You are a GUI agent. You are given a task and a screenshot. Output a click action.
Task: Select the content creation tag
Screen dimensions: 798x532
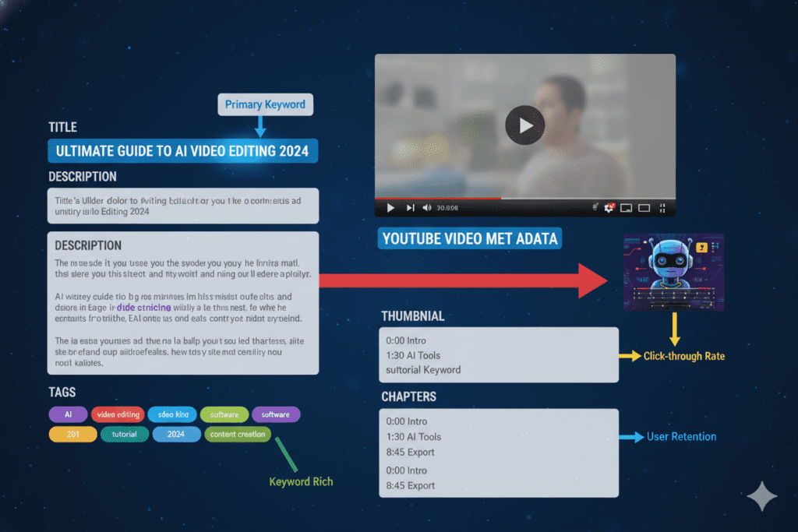tap(237, 434)
